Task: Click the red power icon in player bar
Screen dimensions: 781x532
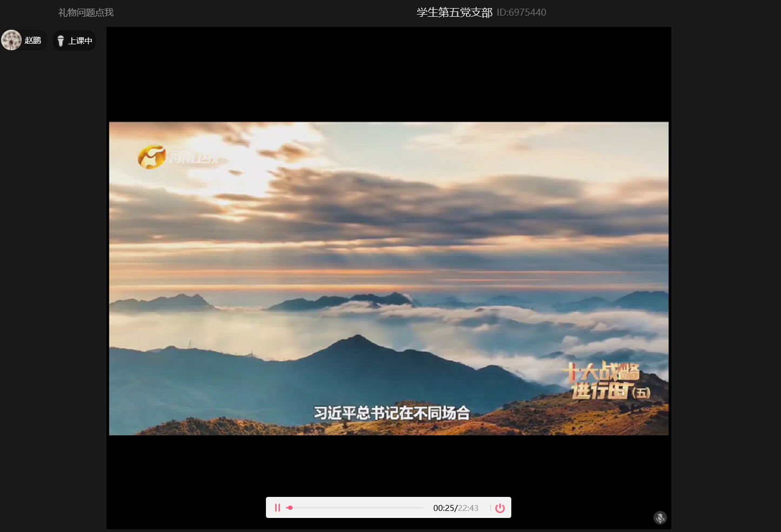Action: pos(500,508)
